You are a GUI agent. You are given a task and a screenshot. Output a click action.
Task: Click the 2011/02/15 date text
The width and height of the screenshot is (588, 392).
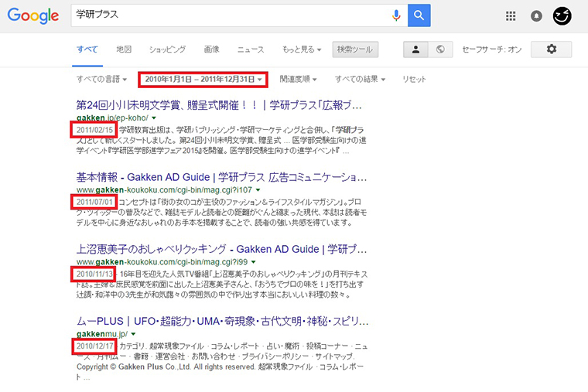tap(94, 130)
